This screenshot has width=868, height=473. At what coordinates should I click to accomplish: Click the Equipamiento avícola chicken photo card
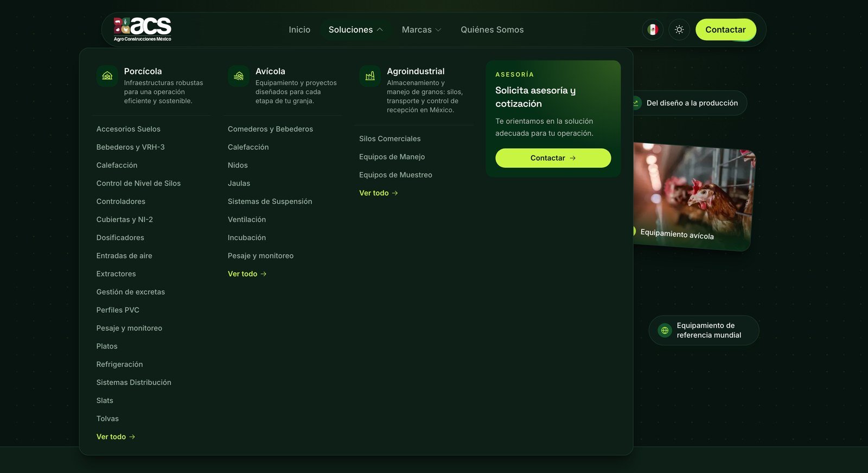694,197
